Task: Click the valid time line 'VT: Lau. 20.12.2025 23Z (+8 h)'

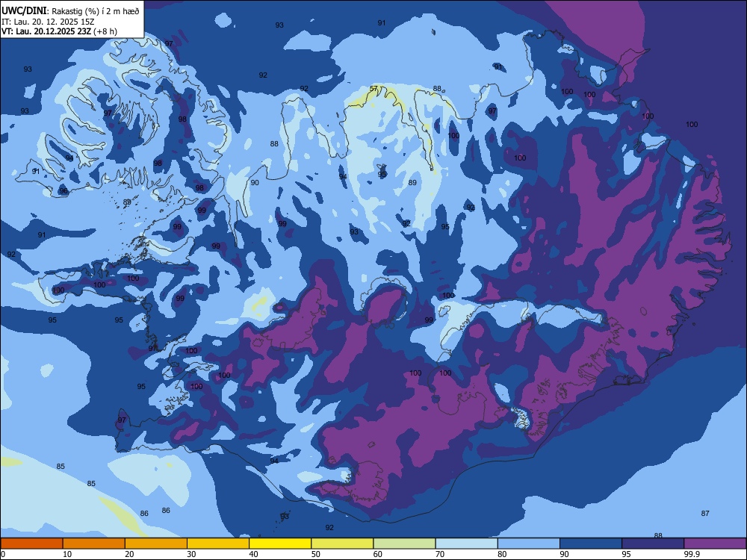Action: pos(59,31)
